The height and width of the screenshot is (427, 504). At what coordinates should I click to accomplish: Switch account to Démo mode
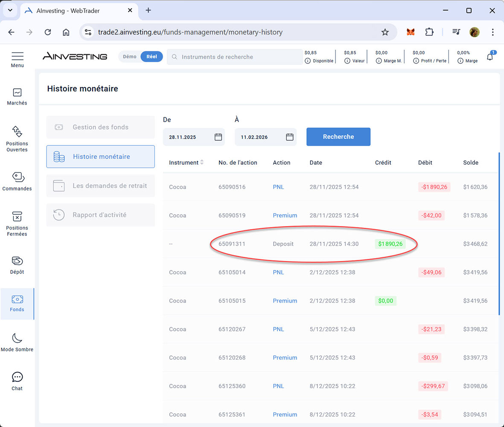tap(130, 57)
